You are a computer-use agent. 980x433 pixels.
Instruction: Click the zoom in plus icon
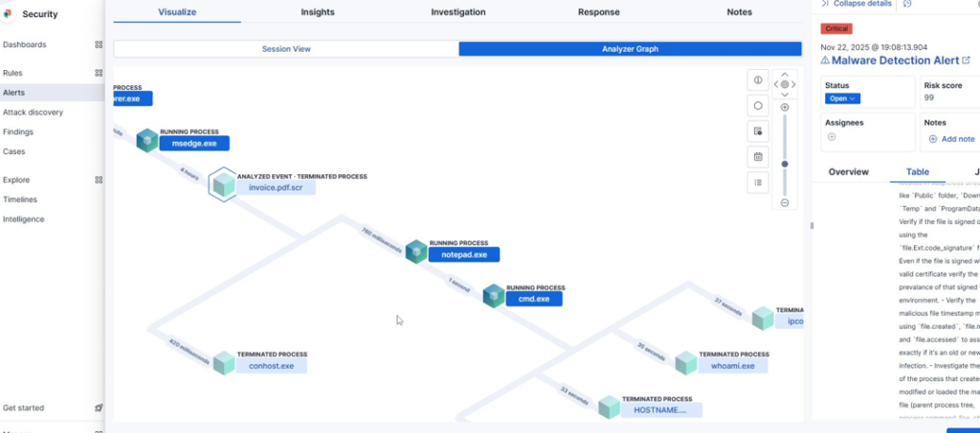tap(785, 107)
